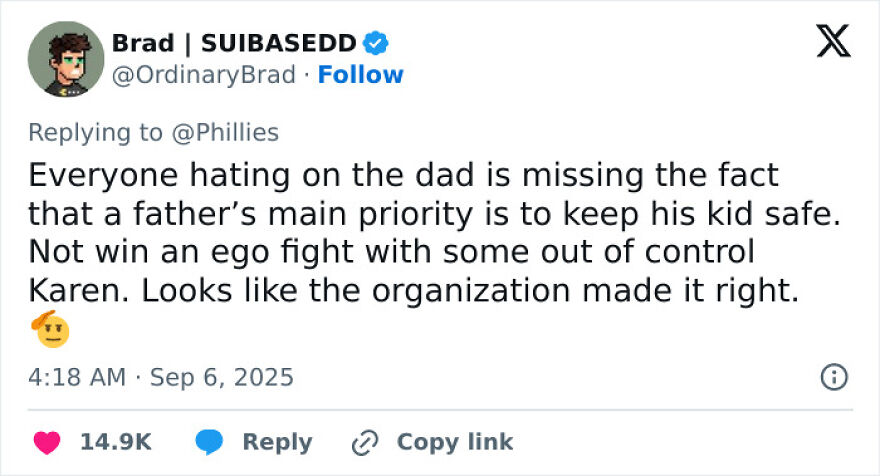Click the blue reply speech bubble icon
Image resolution: width=880 pixels, height=476 pixels.
point(209,442)
